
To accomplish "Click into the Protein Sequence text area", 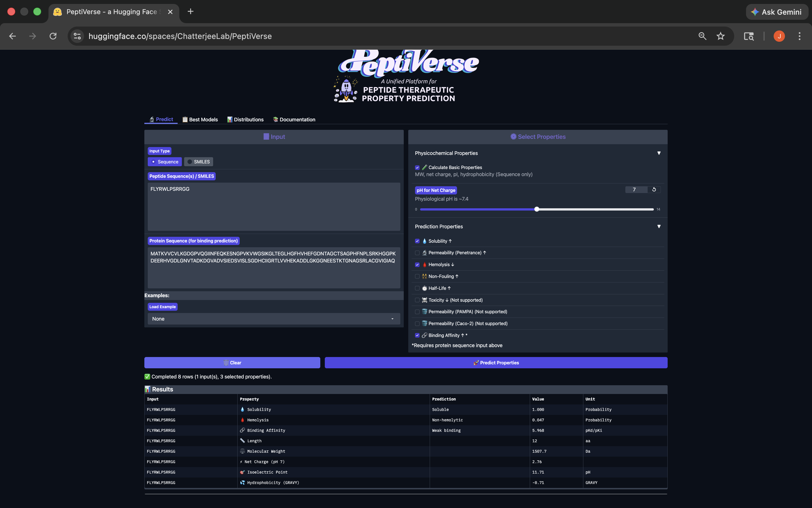I will 274,268.
